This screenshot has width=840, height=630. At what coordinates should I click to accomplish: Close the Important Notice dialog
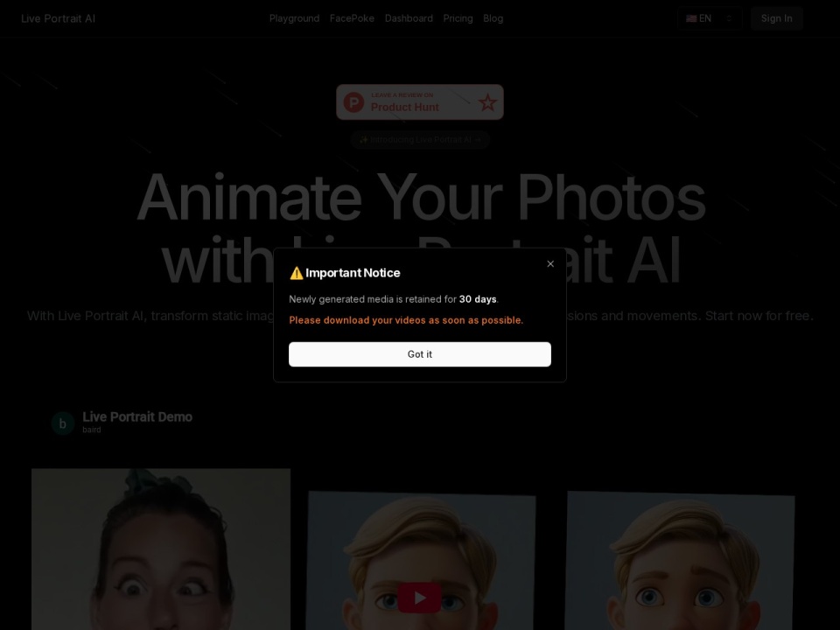[x=550, y=263]
